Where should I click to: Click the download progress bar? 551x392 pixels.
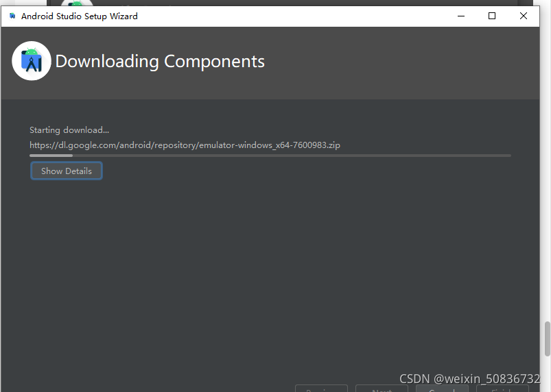point(270,156)
